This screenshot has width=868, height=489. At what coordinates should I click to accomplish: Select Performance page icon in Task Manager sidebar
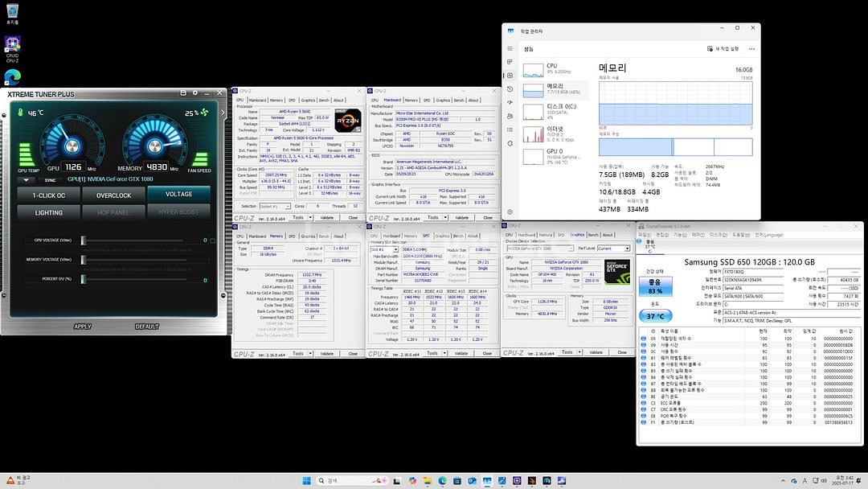(x=510, y=76)
